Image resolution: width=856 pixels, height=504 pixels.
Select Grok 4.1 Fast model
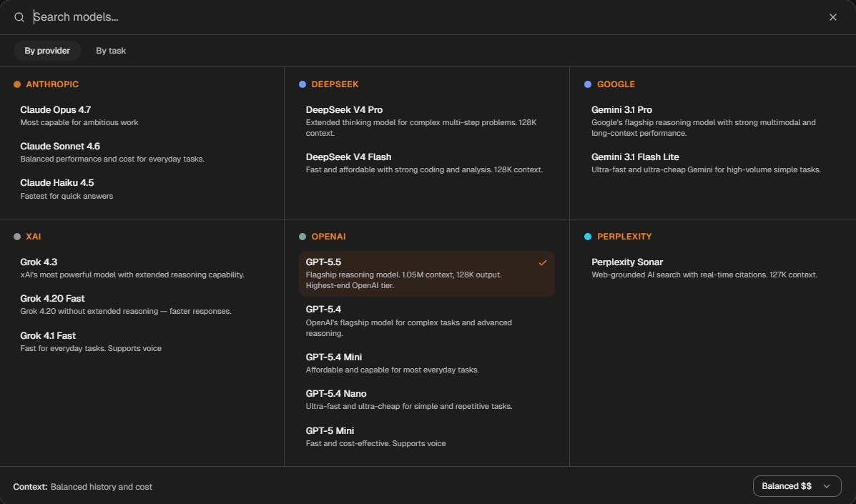tap(142, 342)
